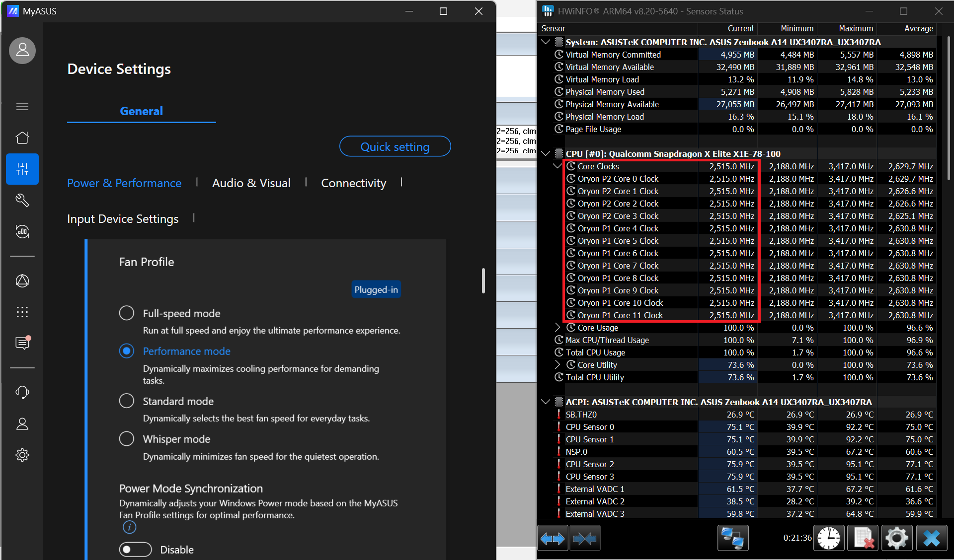The image size is (954, 560).
Task: Open the MyASUS user profile avatar
Action: (x=22, y=50)
